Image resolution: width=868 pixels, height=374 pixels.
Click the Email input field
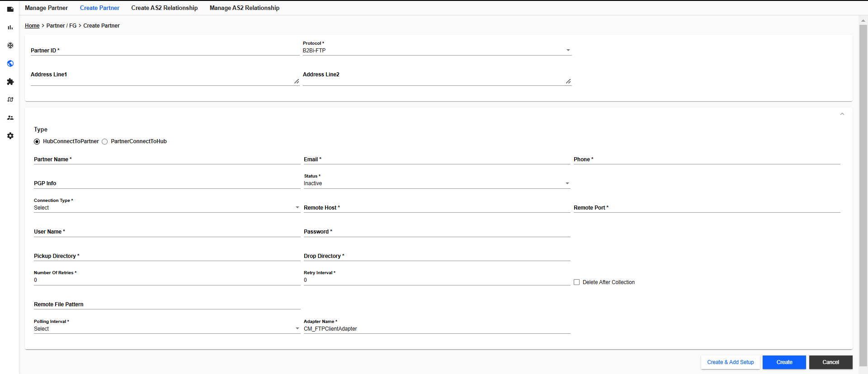(437, 159)
